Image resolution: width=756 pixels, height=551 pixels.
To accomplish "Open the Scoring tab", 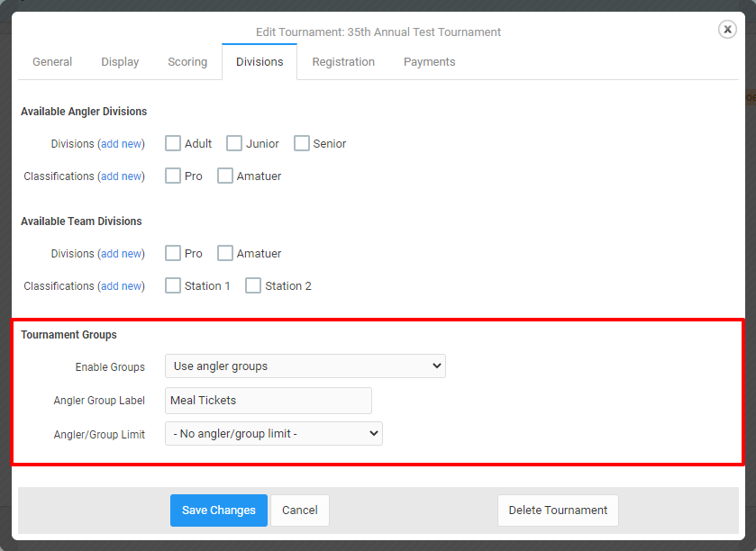I will tap(187, 61).
